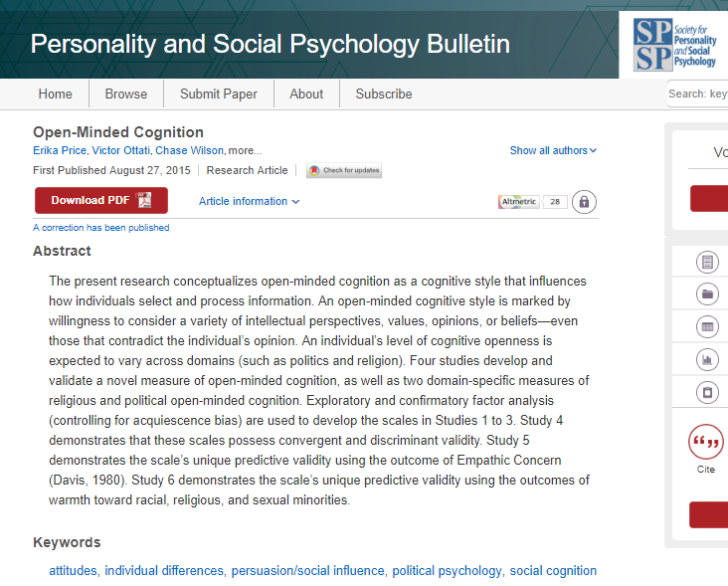Go to the Submit Paper tab

pyautogui.click(x=218, y=94)
